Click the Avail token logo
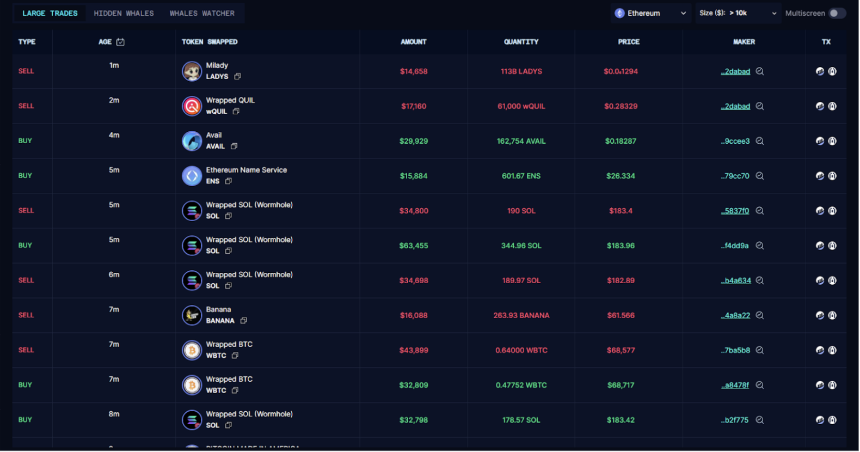860x452 pixels. (x=192, y=141)
